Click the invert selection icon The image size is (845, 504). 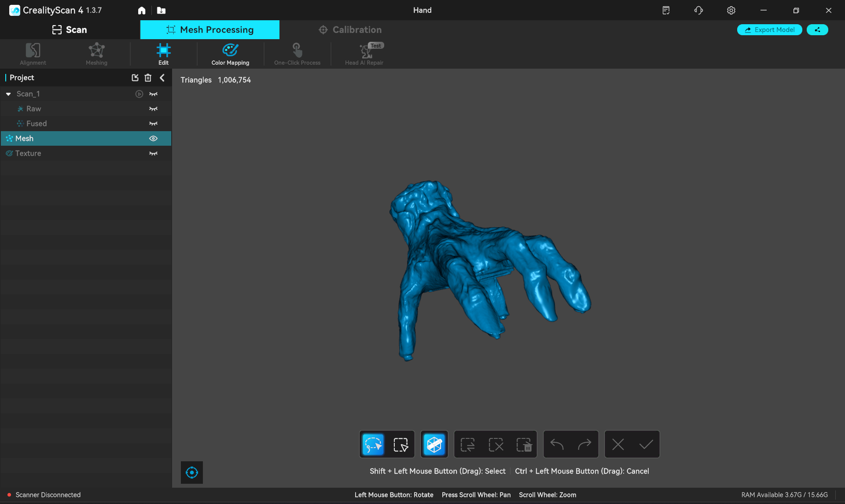[467, 445]
